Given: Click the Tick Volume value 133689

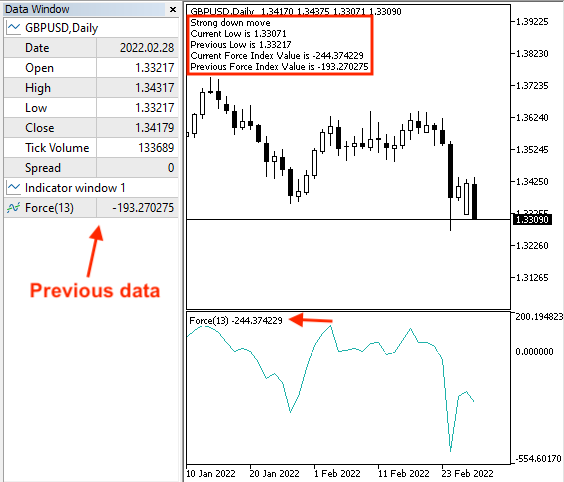Looking at the screenshot, I should [156, 147].
